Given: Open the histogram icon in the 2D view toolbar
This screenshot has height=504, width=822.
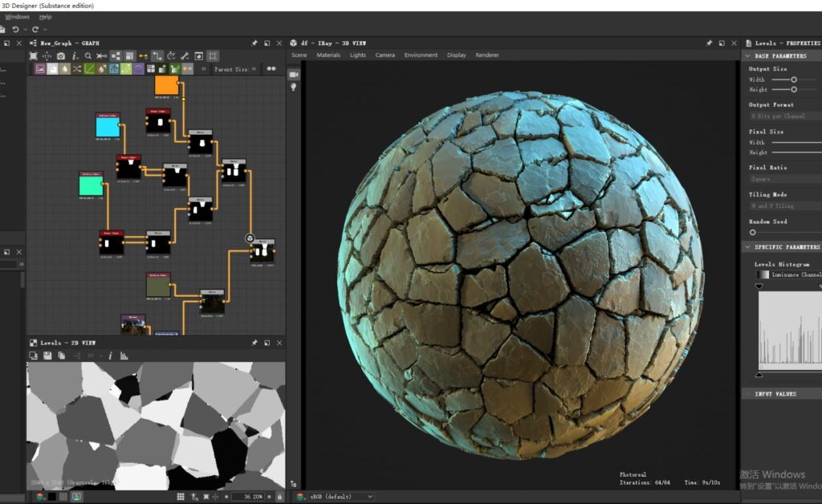Looking at the screenshot, I should [124, 354].
